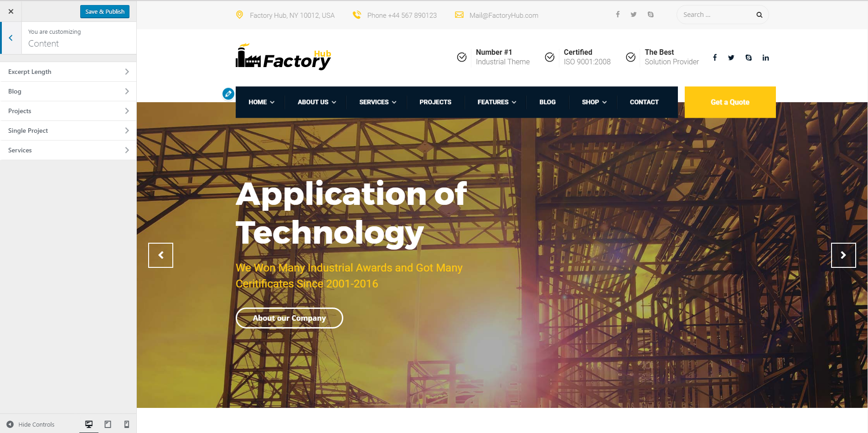Open the Features dropdown menu

pyautogui.click(x=496, y=102)
